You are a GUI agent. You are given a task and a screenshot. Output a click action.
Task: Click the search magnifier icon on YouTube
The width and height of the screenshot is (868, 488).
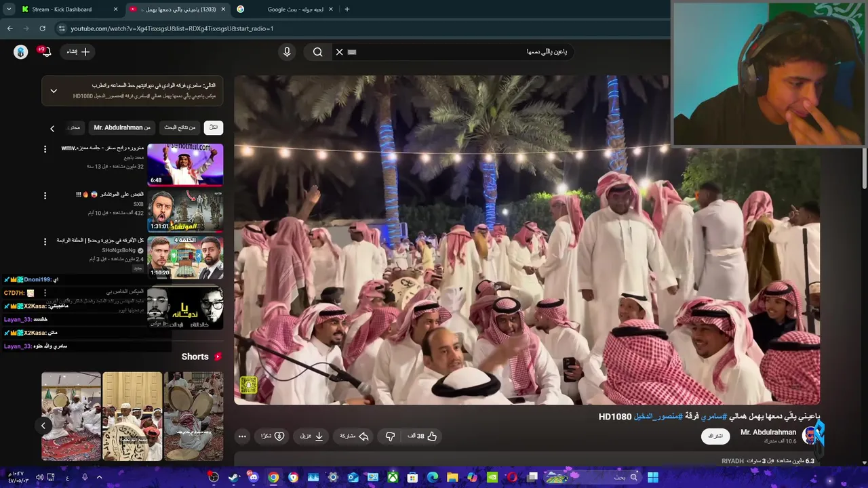tap(317, 52)
